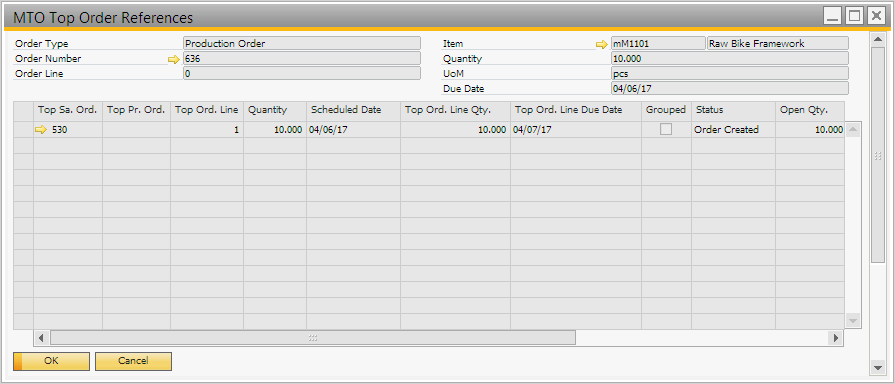This screenshot has width=895, height=384.
Task: Click the Top Ord. Line Qty. header
Action: [455, 111]
